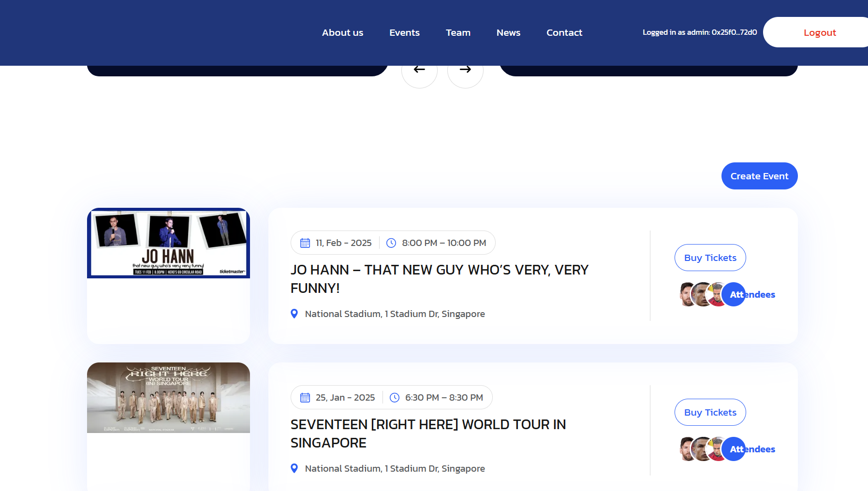This screenshot has width=868, height=491.
Task: Click the date 11, Feb - 2025
Action: click(343, 243)
